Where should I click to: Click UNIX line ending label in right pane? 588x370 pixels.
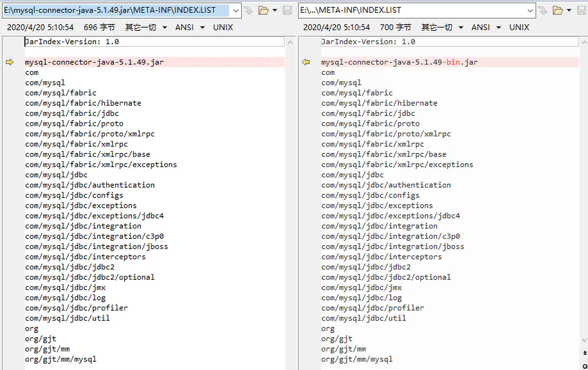point(519,27)
